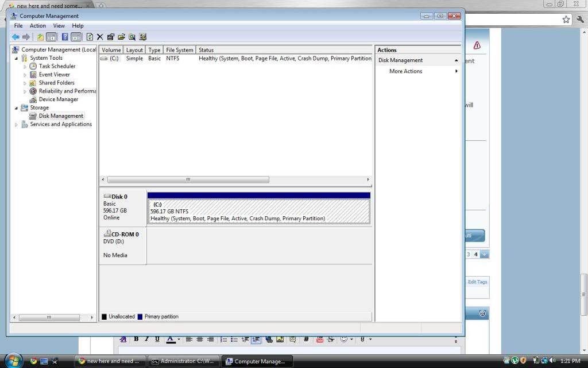Expand the Shared Folders node
This screenshot has width=588, height=368.
point(25,83)
